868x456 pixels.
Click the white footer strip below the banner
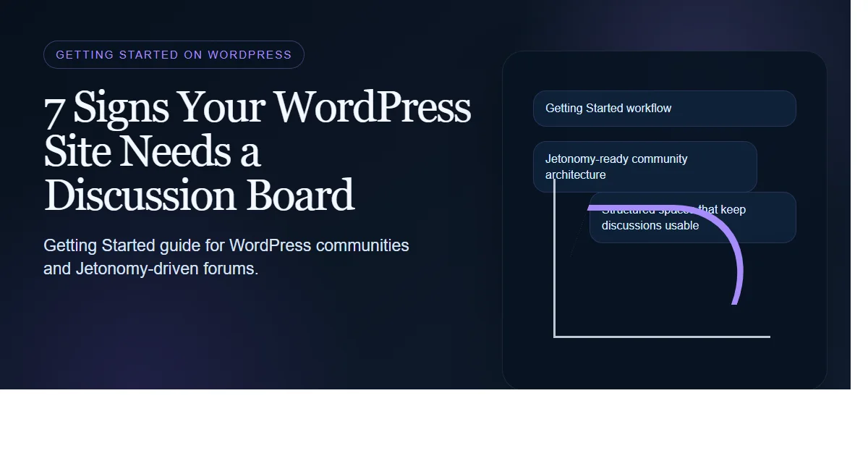click(434, 423)
